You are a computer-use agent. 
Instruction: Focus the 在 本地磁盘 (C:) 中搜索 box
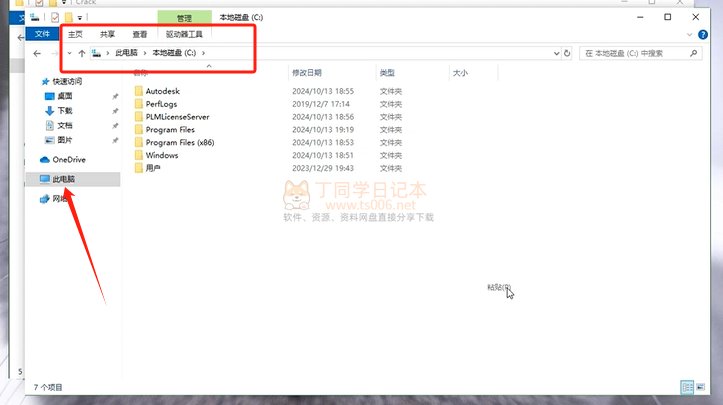click(640, 54)
